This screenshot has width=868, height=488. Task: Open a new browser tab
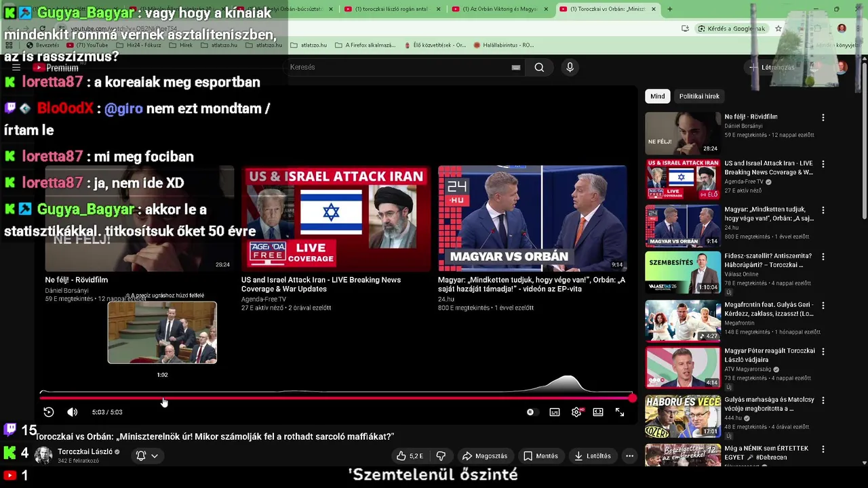coord(670,9)
